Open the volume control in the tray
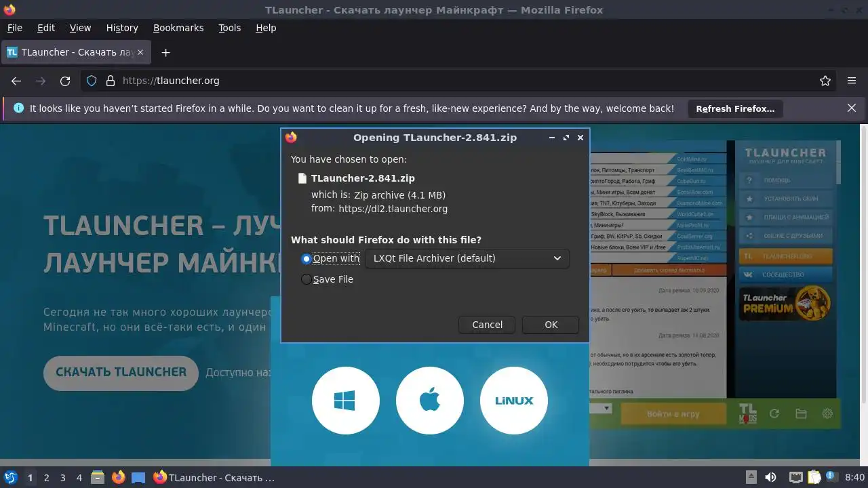Screen dimensions: 868x488 pos(770,477)
